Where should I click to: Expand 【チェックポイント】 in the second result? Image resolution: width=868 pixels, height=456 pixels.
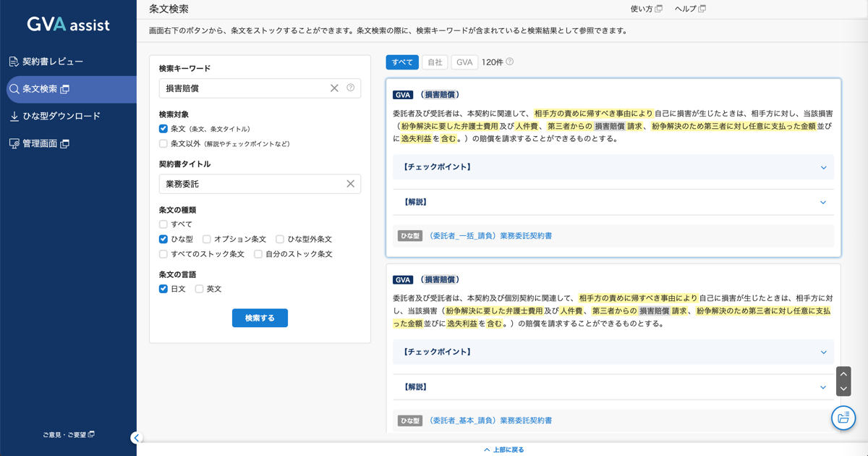coord(613,352)
